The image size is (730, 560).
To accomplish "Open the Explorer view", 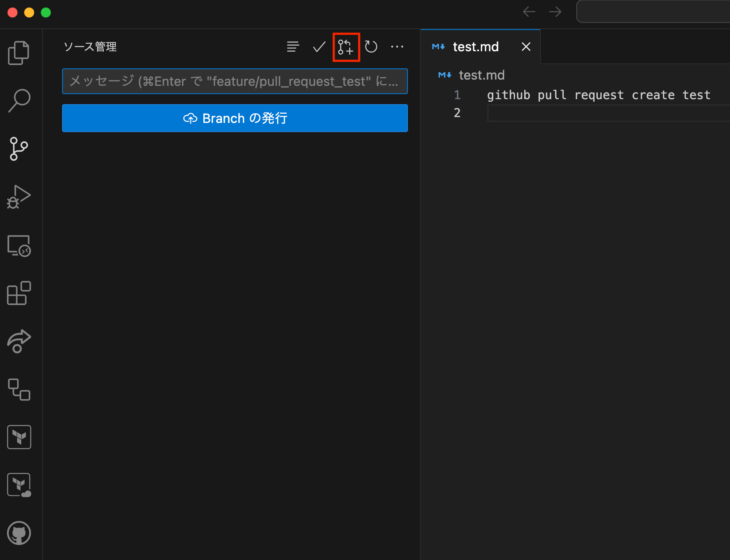I will 19,52.
